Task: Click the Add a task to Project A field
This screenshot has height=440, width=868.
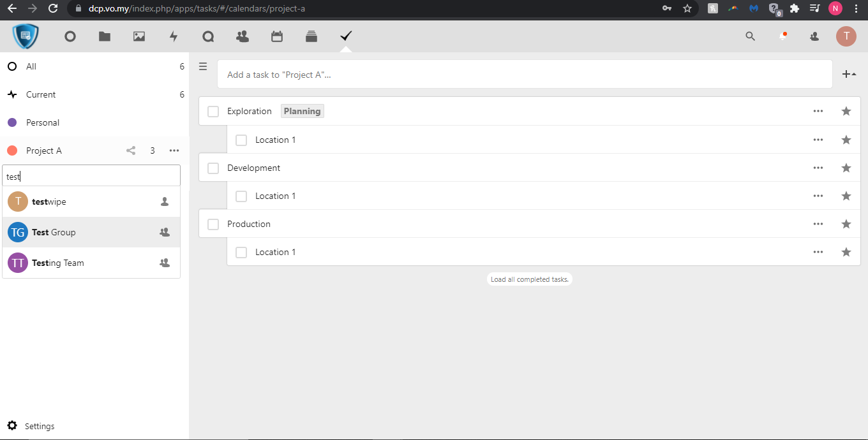Action: click(x=523, y=75)
